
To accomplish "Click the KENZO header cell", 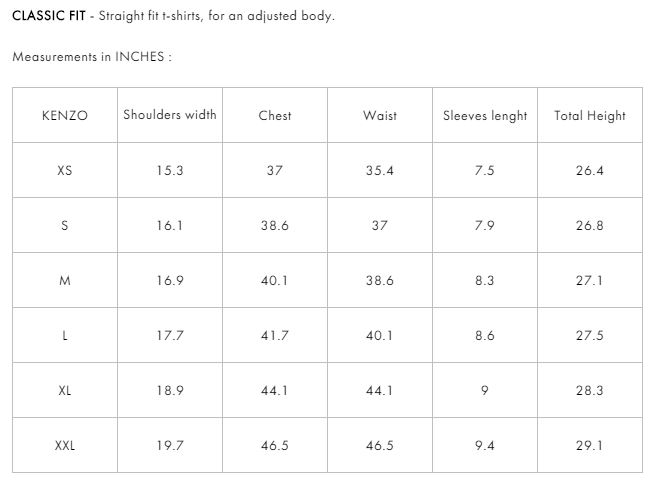I will click(65, 116).
